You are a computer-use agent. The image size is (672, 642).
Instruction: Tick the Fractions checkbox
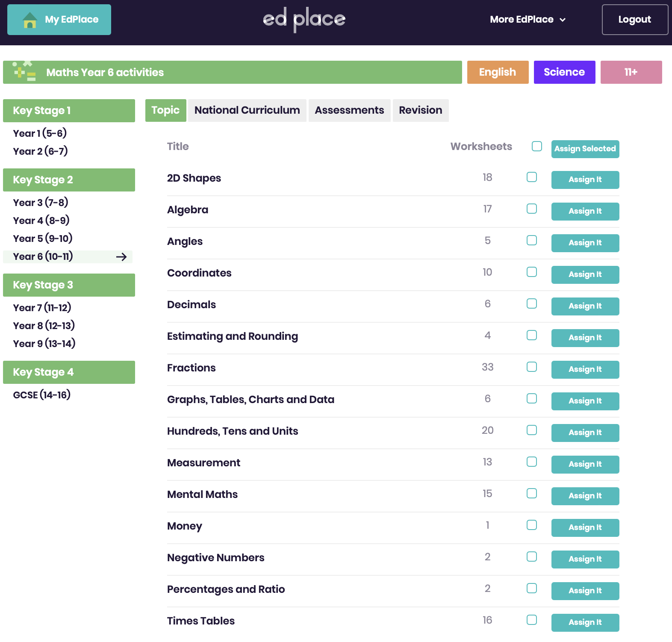[532, 367]
